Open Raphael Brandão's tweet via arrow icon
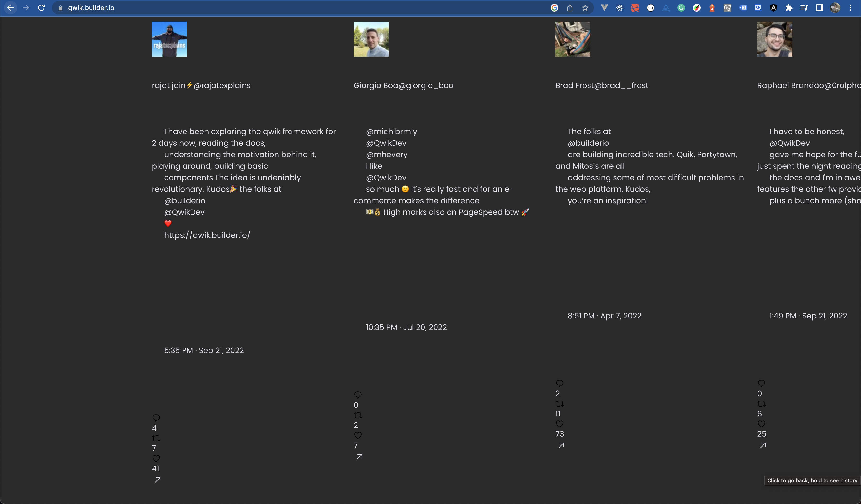Screen dimensions: 861x504 click(763, 445)
